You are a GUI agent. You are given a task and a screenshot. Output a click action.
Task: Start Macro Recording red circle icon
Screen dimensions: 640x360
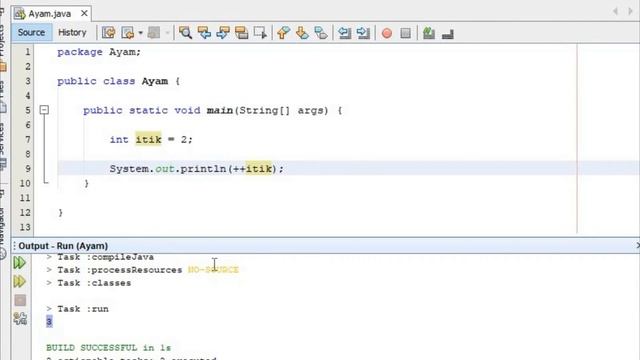pos(387,33)
